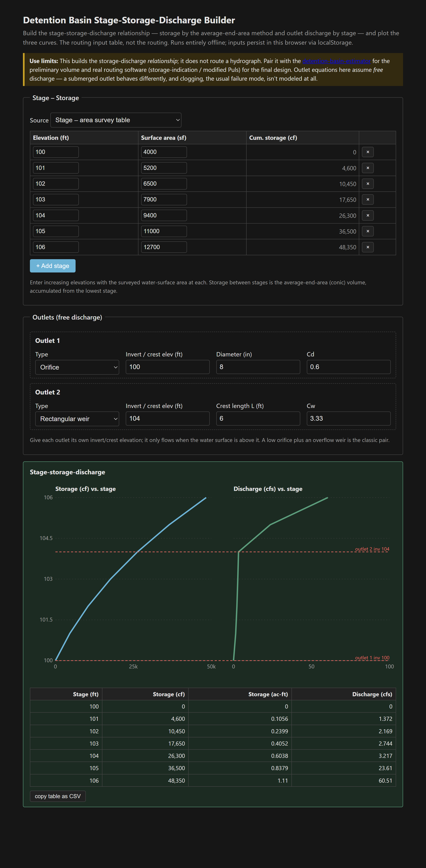
Task: Edit surface area field showing 7900
Action: tap(164, 199)
